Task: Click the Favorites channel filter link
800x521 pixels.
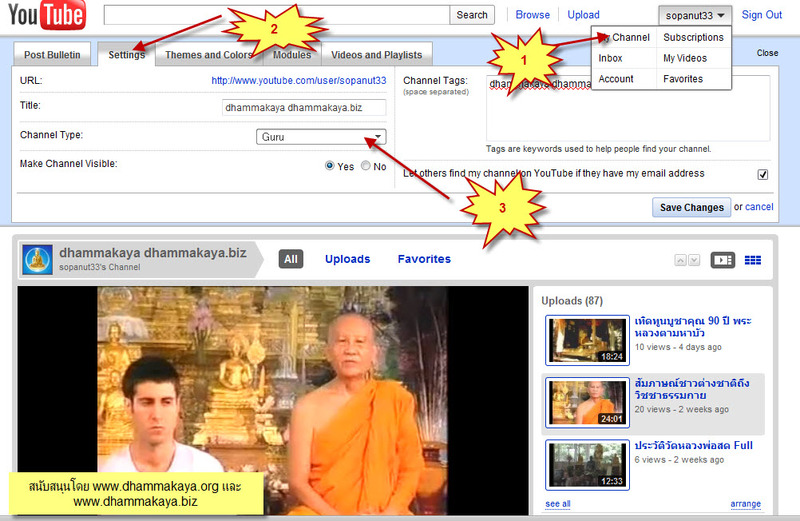Action: [424, 259]
